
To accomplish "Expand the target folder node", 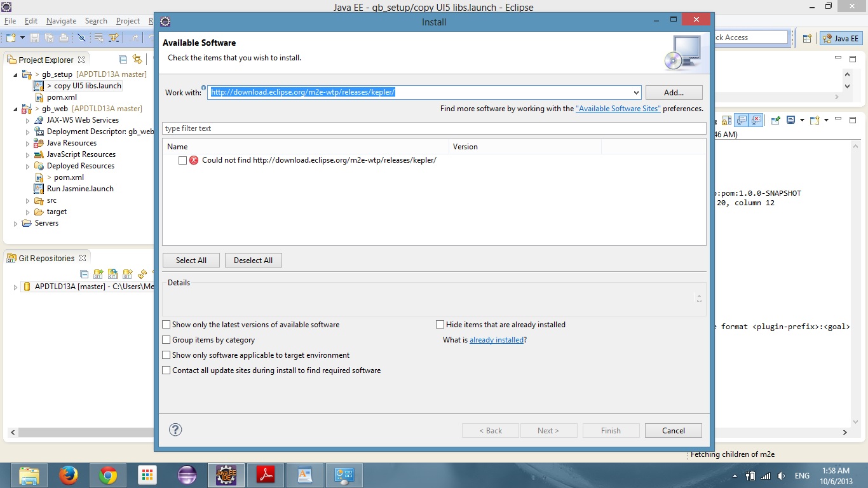I will pyautogui.click(x=27, y=212).
